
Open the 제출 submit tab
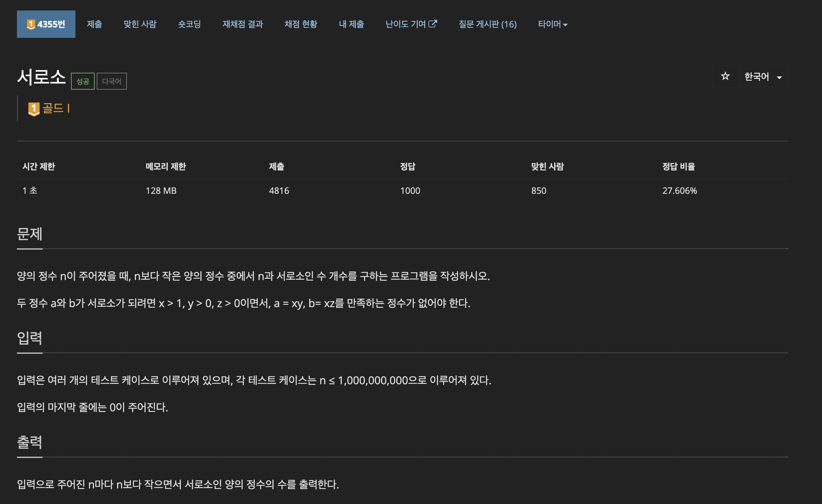coord(94,24)
